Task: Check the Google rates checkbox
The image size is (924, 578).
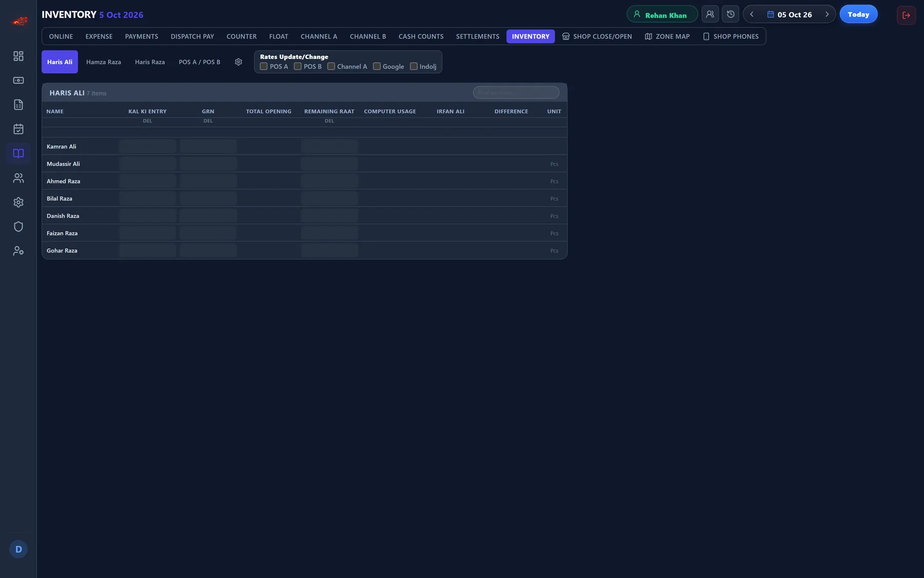Action: coord(377,66)
